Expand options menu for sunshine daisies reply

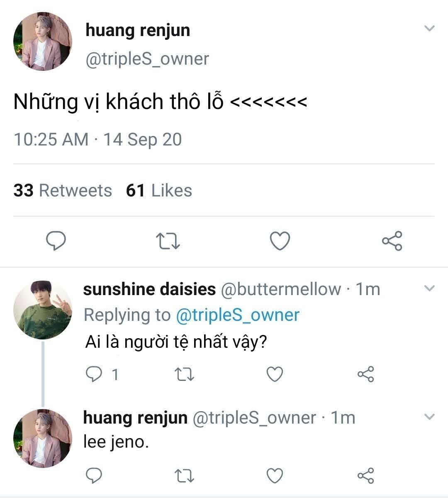[430, 288]
